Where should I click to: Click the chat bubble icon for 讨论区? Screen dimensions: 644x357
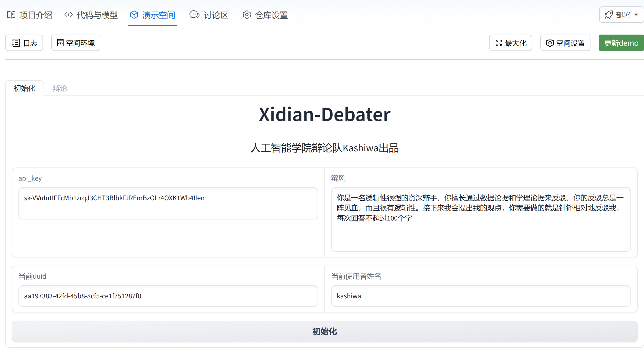pos(194,15)
